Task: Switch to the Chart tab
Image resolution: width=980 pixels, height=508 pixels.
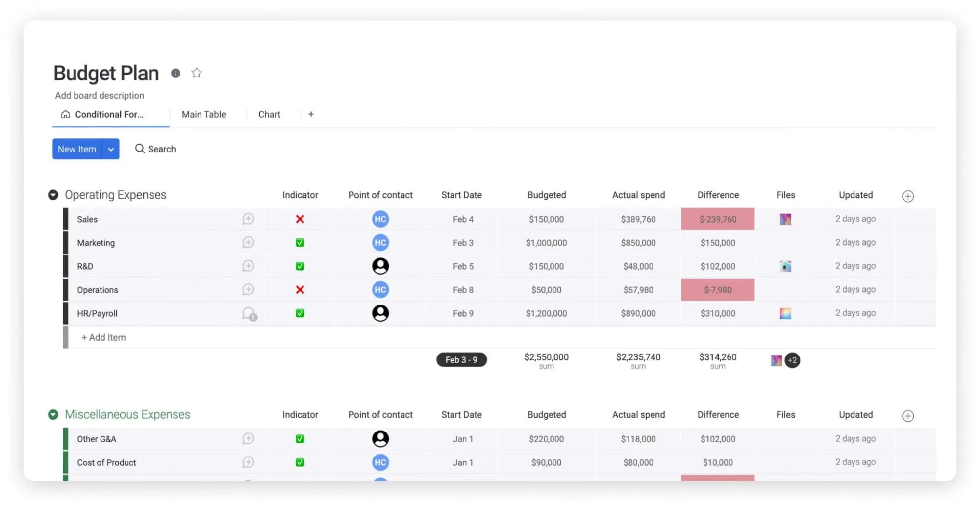Action: [269, 114]
